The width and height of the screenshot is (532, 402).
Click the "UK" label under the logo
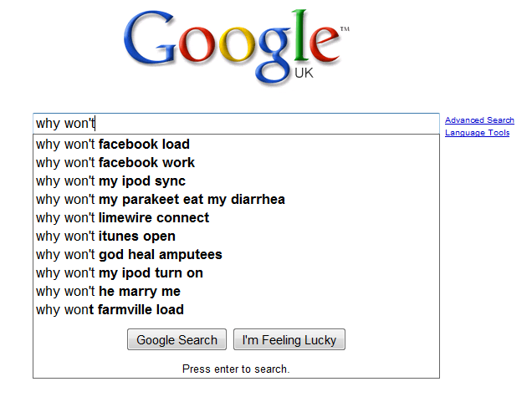tap(304, 74)
